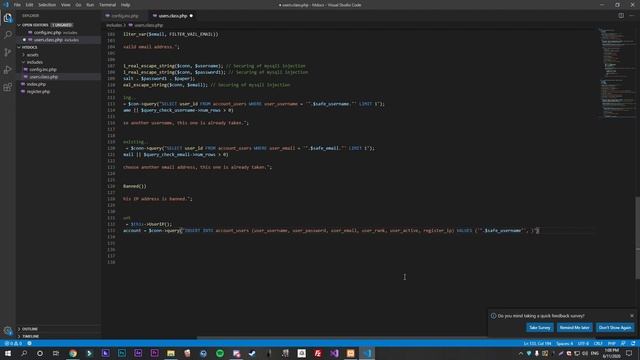
Task: Open the Windows Action Center icon
Action: (629, 353)
